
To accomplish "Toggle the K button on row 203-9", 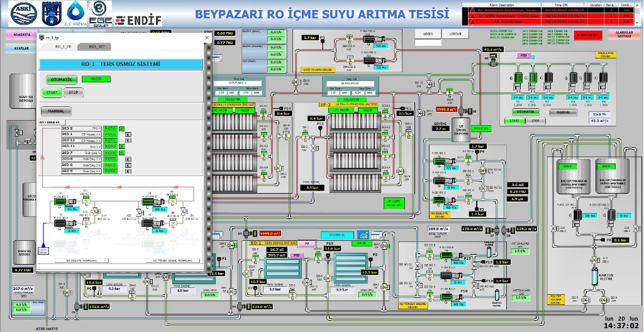I will click(x=128, y=171).
